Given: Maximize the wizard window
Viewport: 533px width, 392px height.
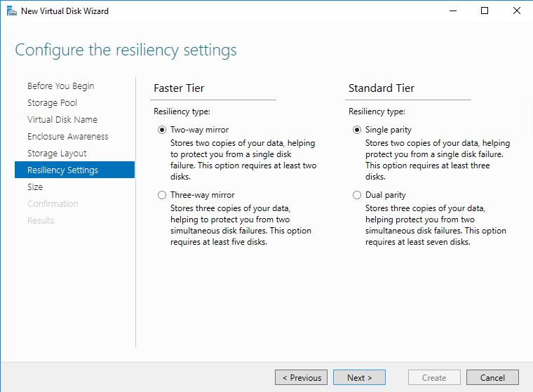Looking at the screenshot, I should (485, 11).
